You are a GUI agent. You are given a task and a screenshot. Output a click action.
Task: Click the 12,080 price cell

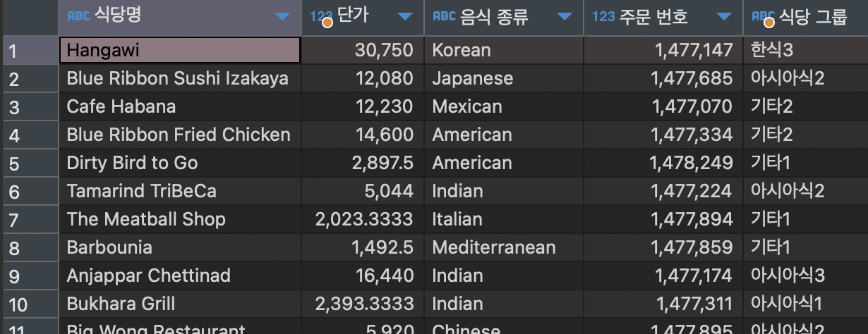coord(363,78)
